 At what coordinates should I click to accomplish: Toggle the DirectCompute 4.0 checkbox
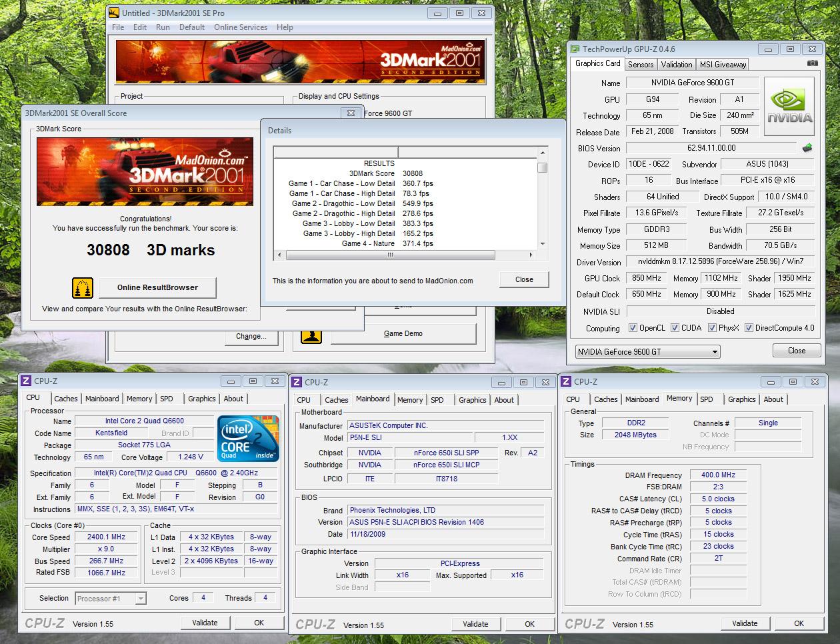749,328
